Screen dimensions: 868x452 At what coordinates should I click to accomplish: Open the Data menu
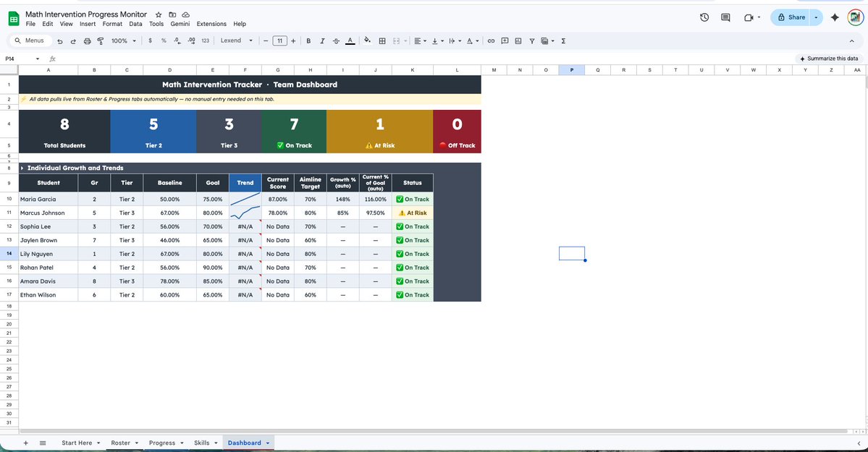[x=135, y=24]
